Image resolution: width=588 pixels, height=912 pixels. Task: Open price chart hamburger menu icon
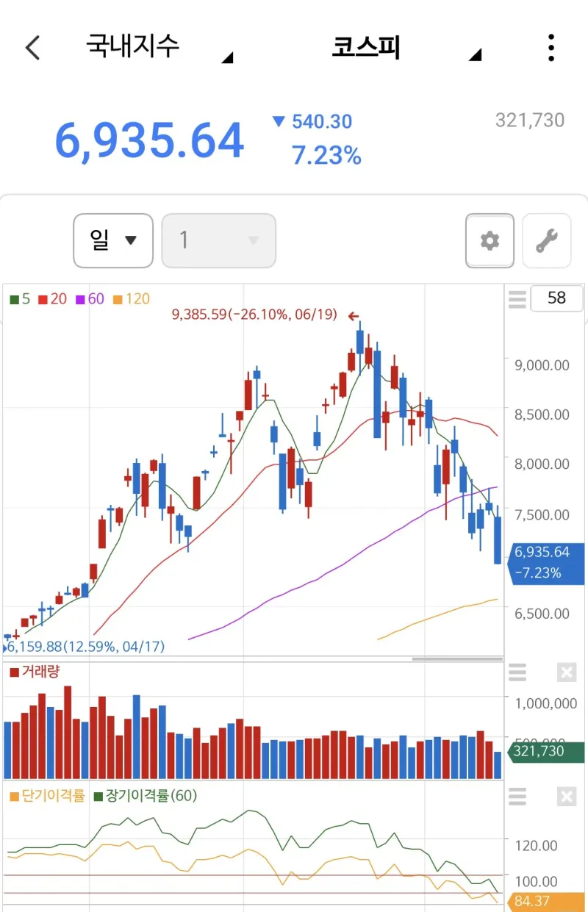(x=517, y=299)
